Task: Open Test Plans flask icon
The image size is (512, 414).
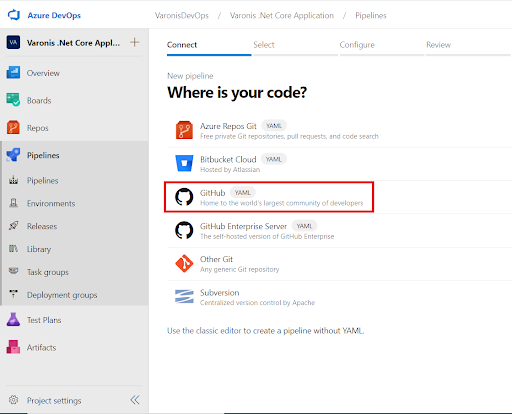Action: coord(13,320)
